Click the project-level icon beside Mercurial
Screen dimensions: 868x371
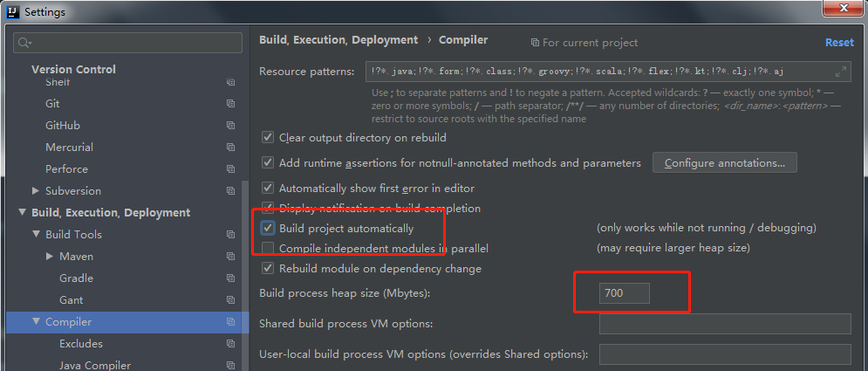click(230, 148)
